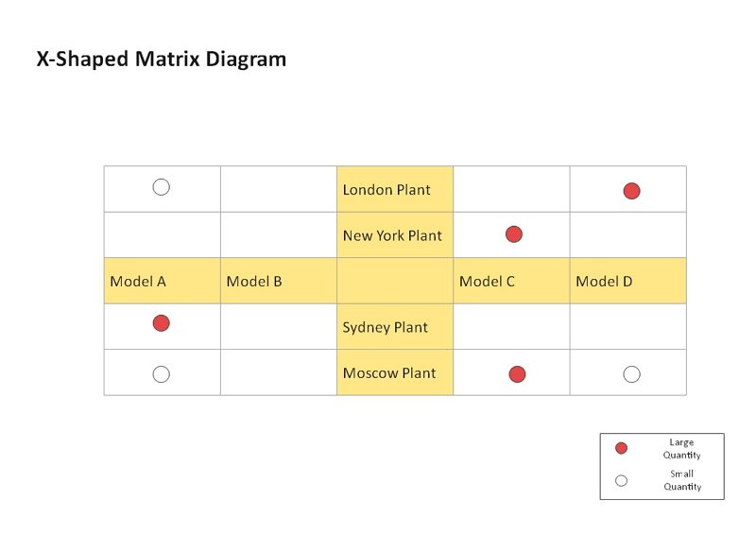The height and width of the screenshot is (535, 756).
Task: Select the Model A header cell
Action: coord(162,281)
